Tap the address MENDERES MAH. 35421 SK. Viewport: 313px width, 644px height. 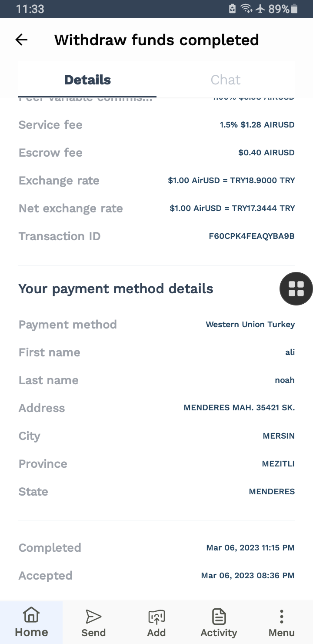[239, 408]
